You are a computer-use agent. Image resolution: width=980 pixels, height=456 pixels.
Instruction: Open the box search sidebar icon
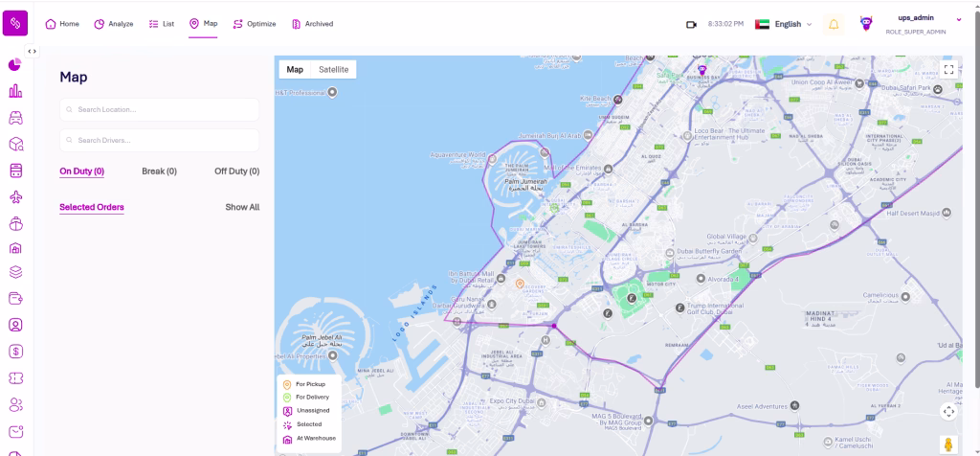(15, 145)
